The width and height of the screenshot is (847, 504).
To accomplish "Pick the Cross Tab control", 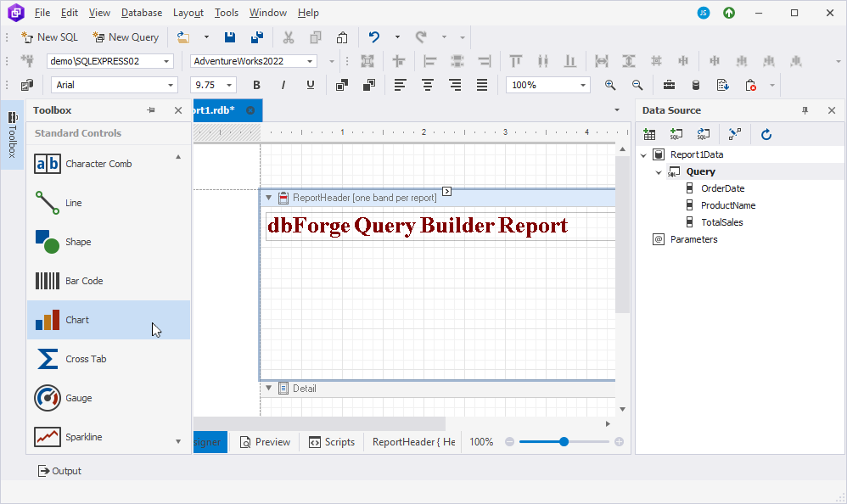I will [x=108, y=359].
